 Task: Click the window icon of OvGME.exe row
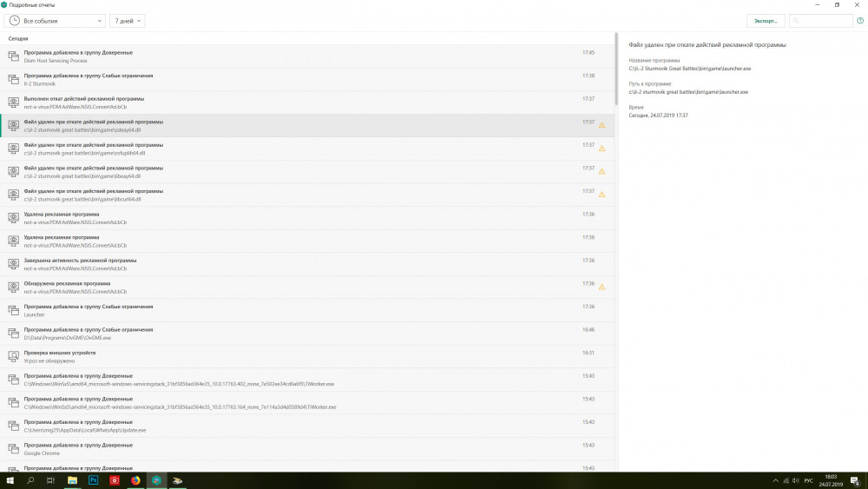click(13, 334)
